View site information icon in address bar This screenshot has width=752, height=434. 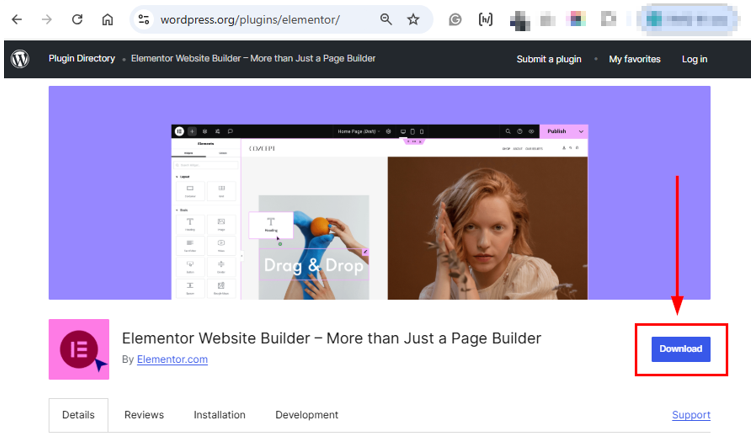[143, 20]
